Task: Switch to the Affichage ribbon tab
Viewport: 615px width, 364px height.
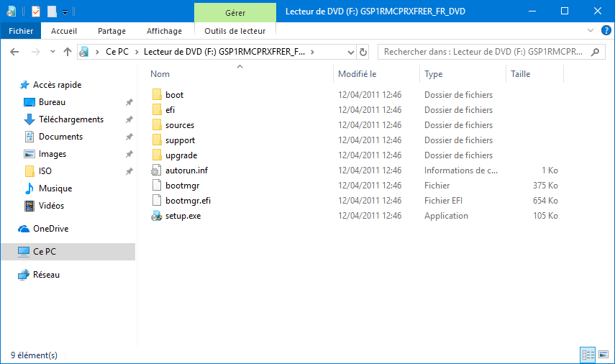Action: pyautogui.click(x=164, y=31)
